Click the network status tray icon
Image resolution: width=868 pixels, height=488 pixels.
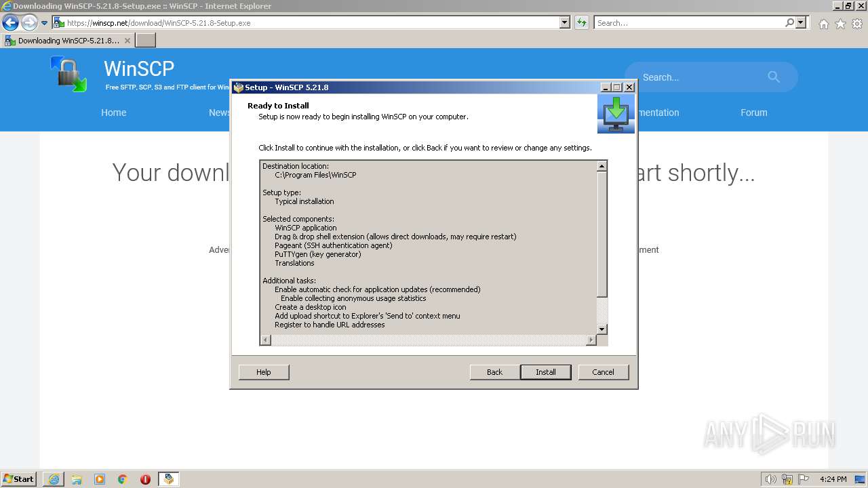(x=787, y=479)
